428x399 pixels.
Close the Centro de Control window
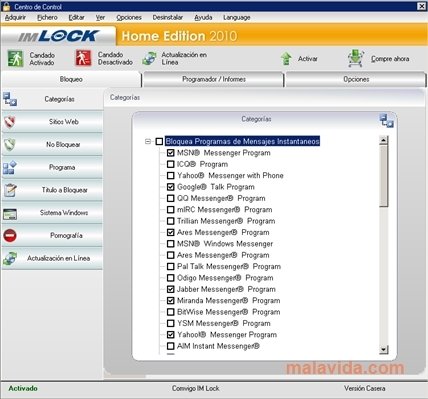click(x=421, y=6)
